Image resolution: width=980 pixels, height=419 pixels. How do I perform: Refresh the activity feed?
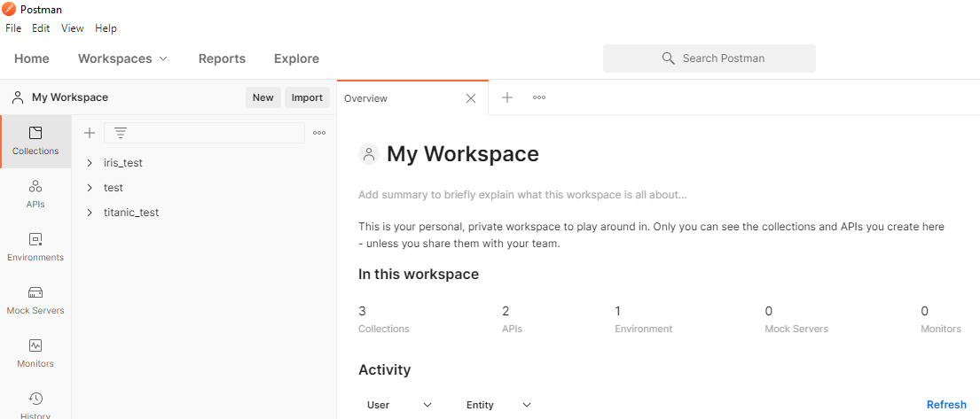click(946, 405)
